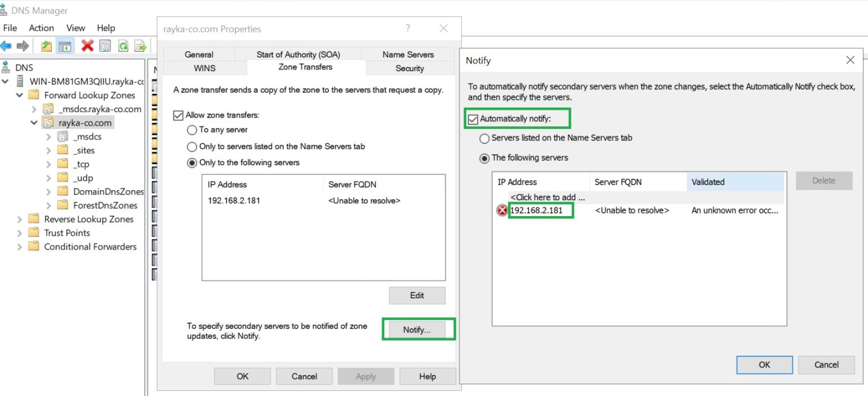Select ForestDnsZones folder in tree
Viewport: 868px width, 396px height.
tap(105, 205)
